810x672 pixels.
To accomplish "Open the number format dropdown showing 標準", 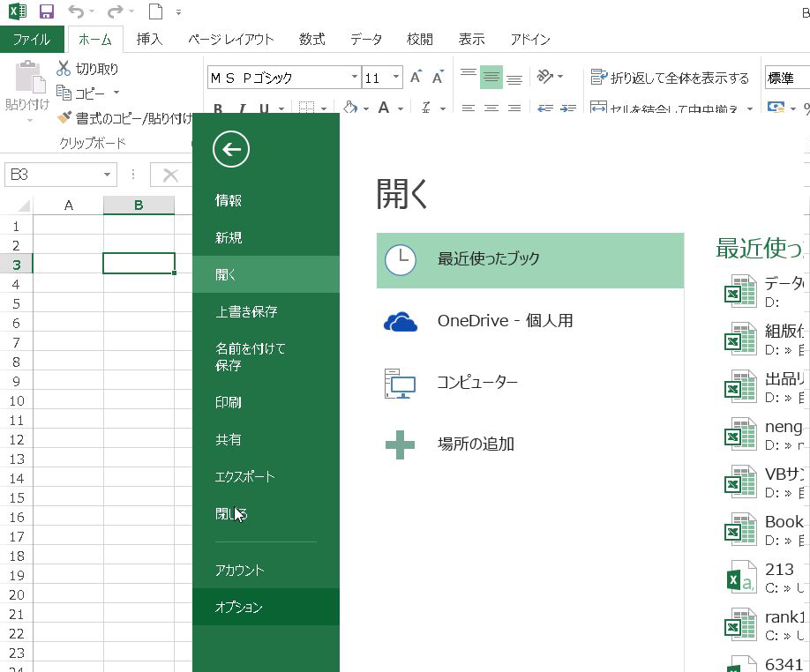I will coord(787,78).
